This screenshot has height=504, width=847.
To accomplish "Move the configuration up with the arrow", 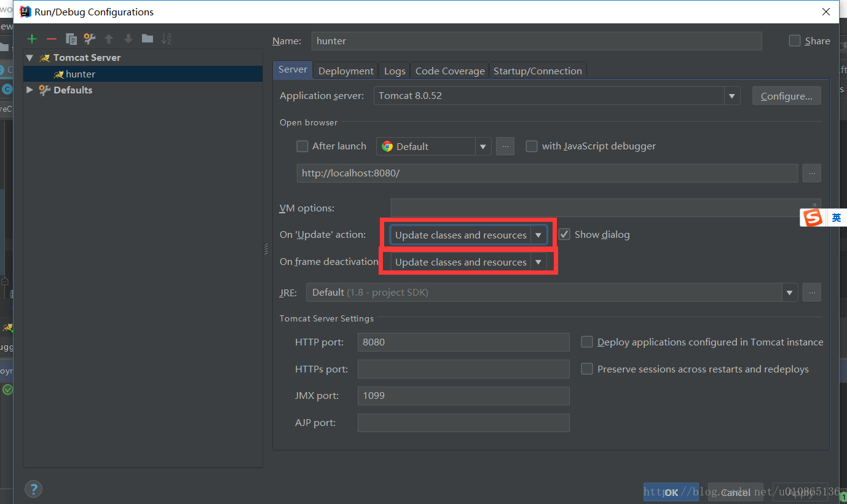I will click(x=109, y=39).
